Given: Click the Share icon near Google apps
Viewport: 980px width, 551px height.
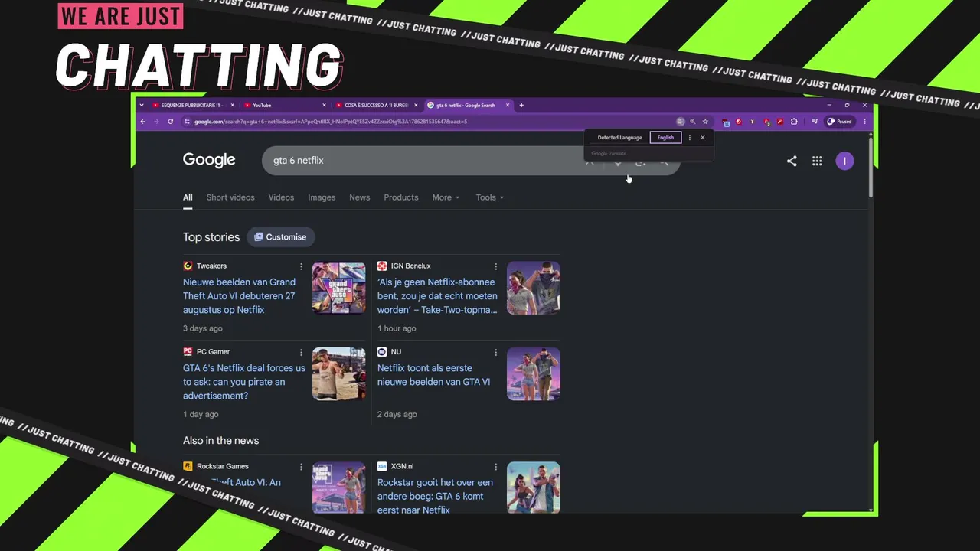Looking at the screenshot, I should tap(792, 161).
